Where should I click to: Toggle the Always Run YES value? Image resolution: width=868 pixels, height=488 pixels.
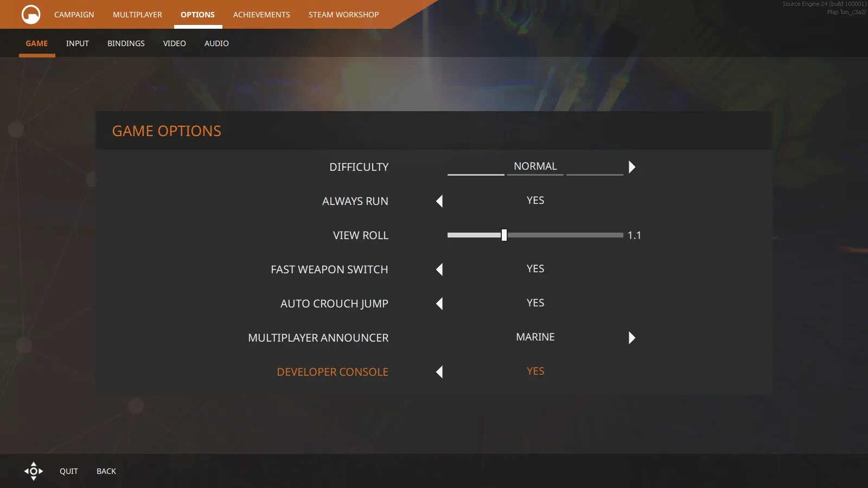coord(535,201)
